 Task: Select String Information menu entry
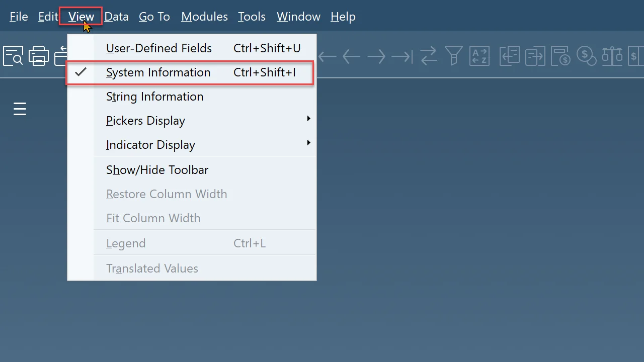pyautogui.click(x=155, y=97)
